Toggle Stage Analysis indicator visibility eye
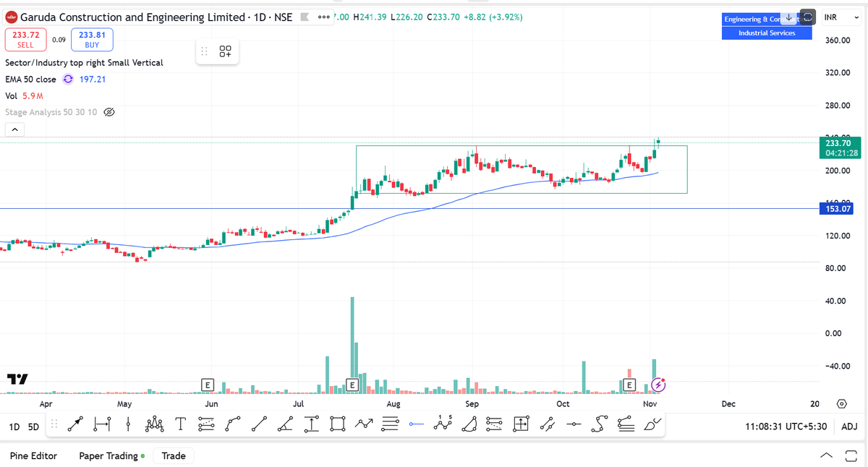Viewport: 868px width, 467px height. pos(109,112)
